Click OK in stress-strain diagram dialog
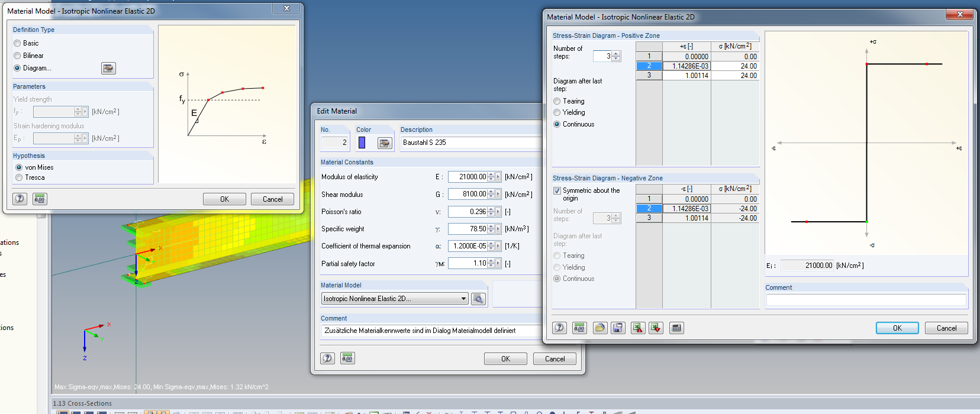The height and width of the screenshot is (414, 980). [897, 328]
